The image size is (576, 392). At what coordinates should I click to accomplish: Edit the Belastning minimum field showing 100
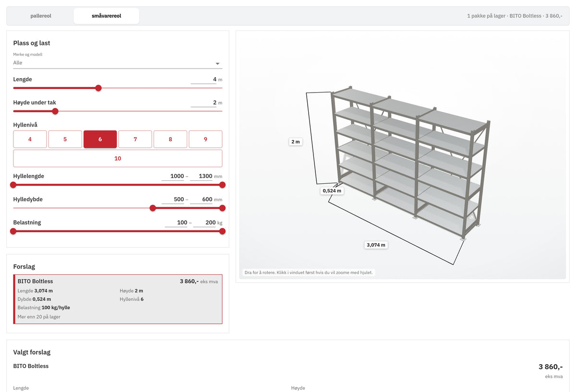point(176,222)
